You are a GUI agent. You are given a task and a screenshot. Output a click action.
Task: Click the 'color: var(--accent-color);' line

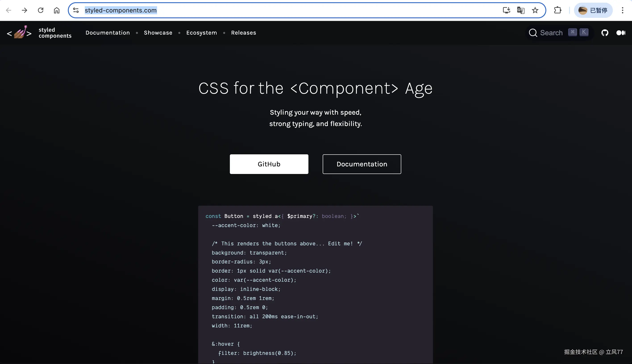point(254,280)
